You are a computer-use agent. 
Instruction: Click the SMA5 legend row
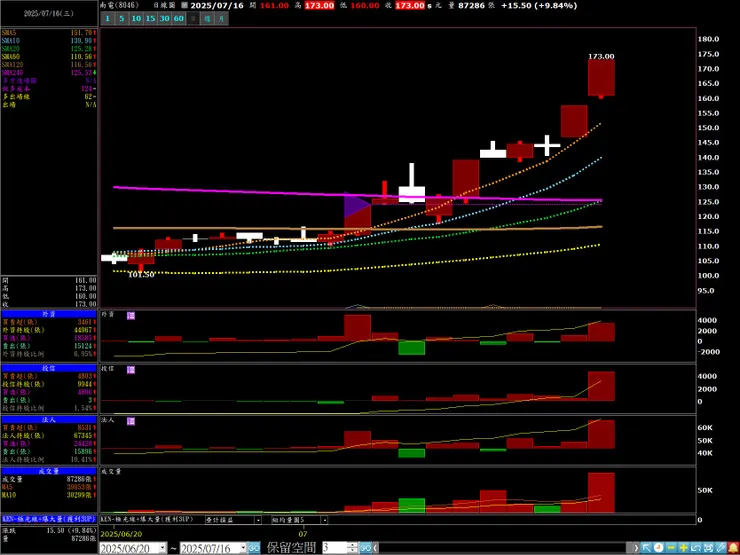(49, 33)
